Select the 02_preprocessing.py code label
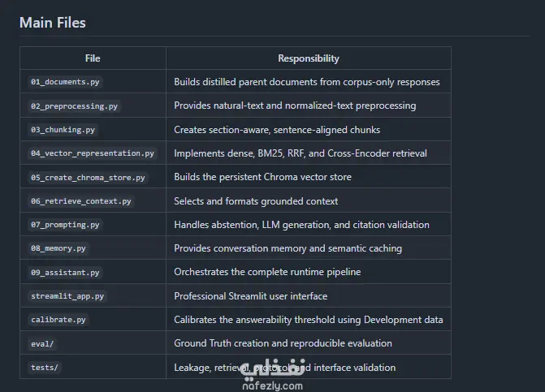This screenshot has width=545, height=392. click(74, 106)
